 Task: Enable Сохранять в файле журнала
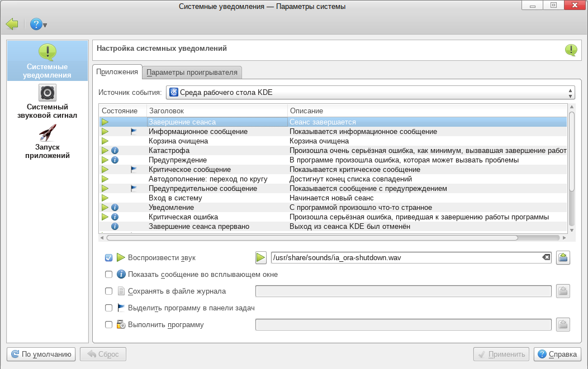pos(109,291)
